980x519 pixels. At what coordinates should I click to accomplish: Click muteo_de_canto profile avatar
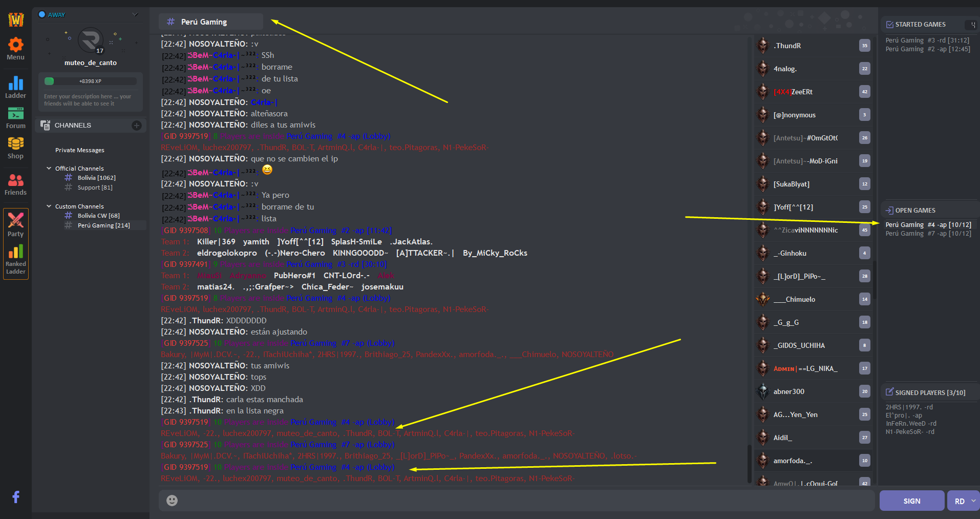point(91,40)
